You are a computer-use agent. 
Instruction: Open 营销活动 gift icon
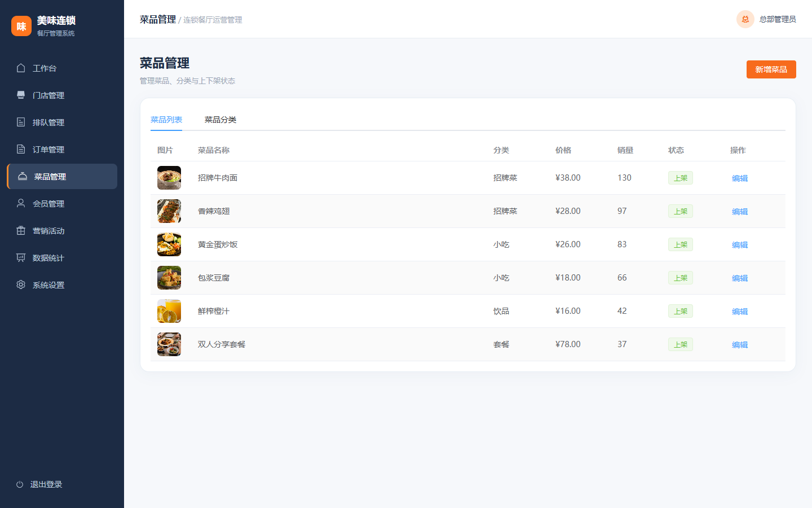coord(21,230)
